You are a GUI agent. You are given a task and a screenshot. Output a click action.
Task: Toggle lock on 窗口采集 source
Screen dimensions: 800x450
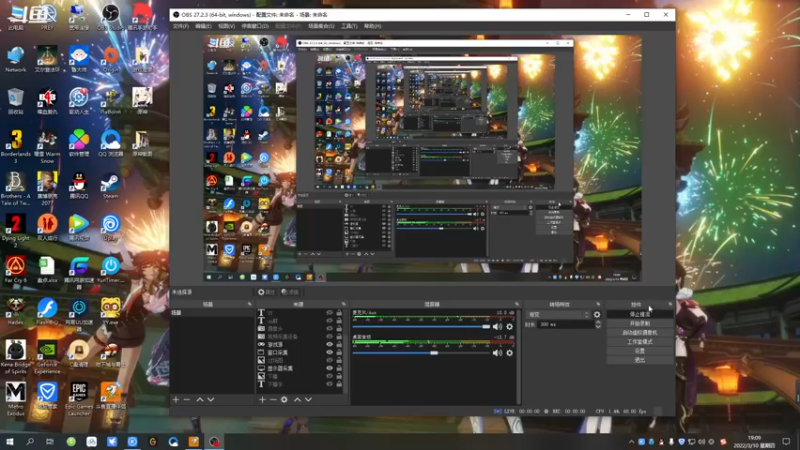pyautogui.click(x=339, y=352)
